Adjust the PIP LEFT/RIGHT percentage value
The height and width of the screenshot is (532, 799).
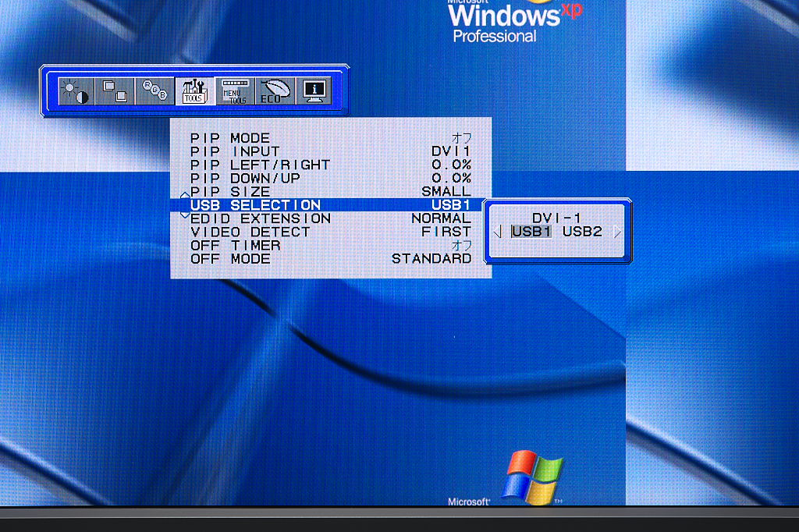[451, 165]
